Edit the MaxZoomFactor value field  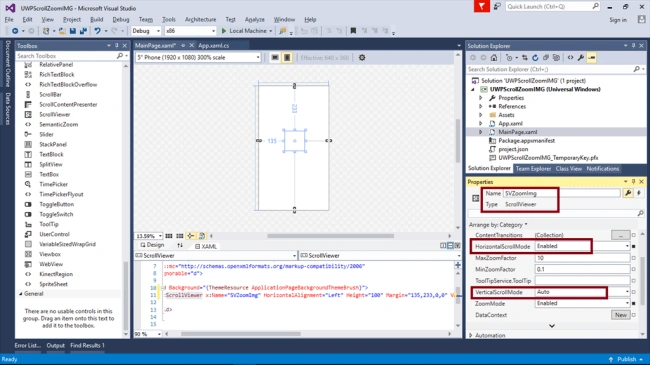582,258
